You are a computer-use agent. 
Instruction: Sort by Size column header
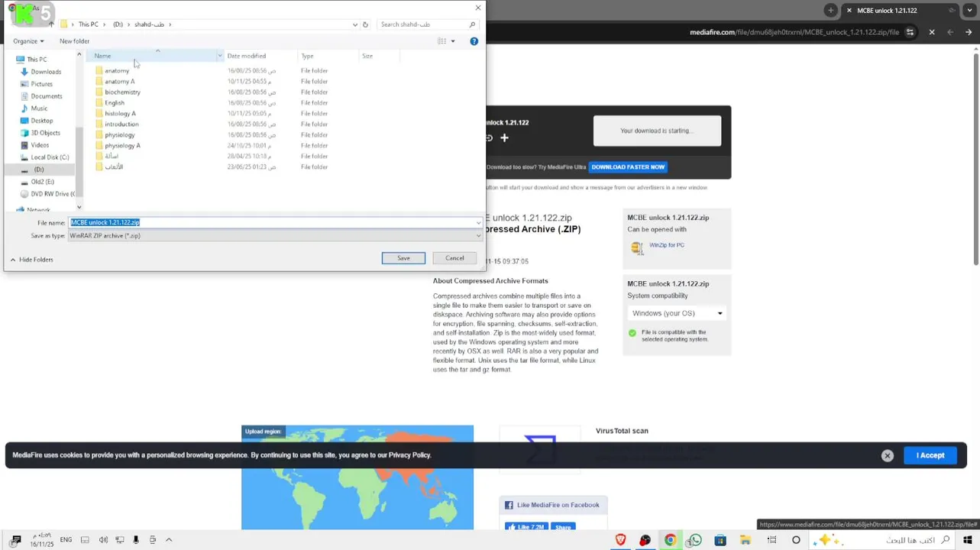click(x=378, y=56)
